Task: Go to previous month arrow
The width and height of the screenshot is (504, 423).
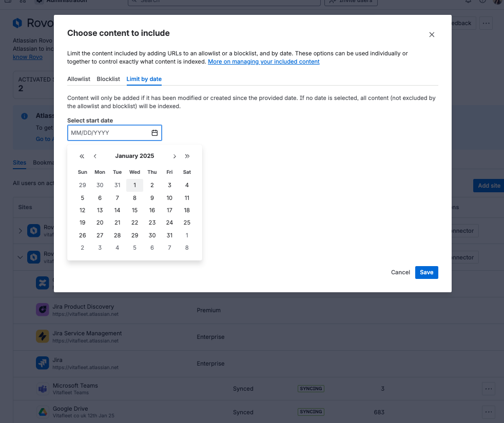Action: click(95, 156)
